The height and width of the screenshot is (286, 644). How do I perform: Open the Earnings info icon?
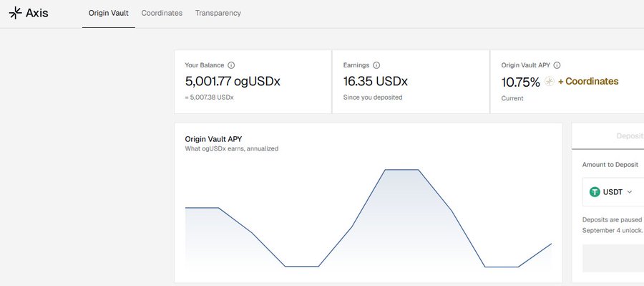[x=376, y=65]
